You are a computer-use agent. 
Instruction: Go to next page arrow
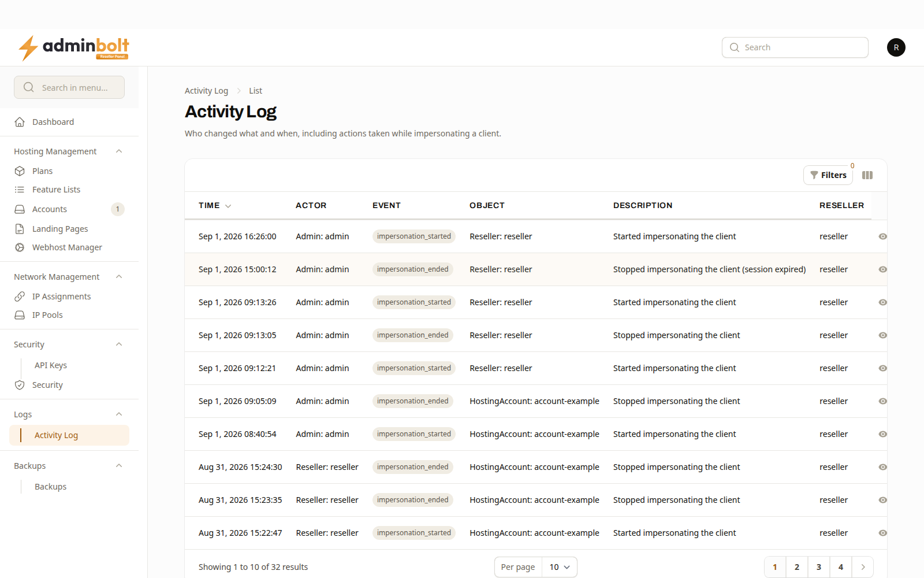(x=863, y=567)
